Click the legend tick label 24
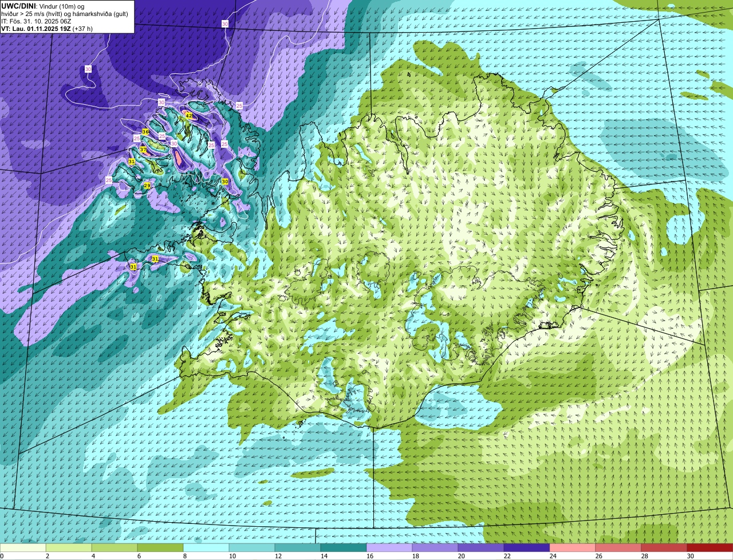The width and height of the screenshot is (733, 560). pos(553,556)
